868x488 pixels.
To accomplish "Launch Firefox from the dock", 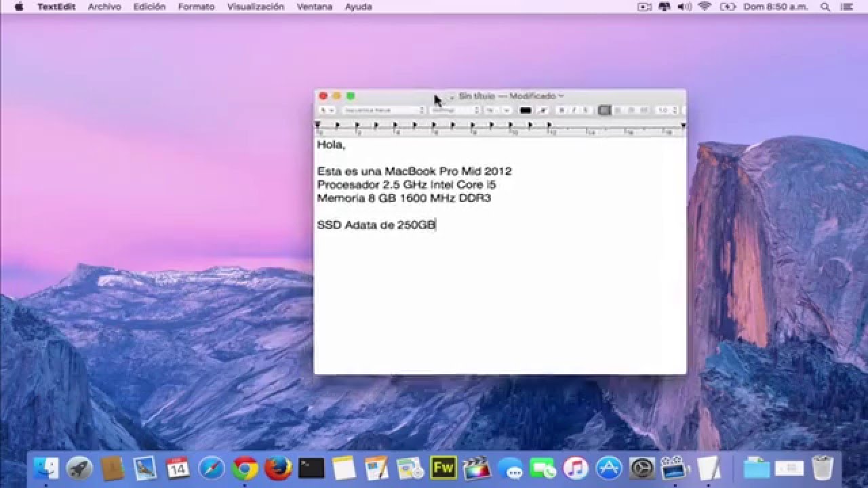I will (278, 468).
